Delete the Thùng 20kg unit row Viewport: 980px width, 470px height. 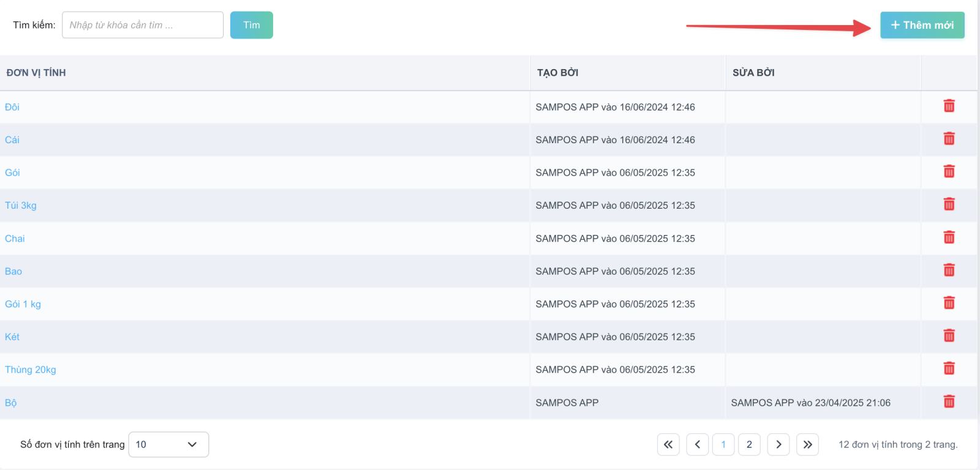tap(949, 368)
